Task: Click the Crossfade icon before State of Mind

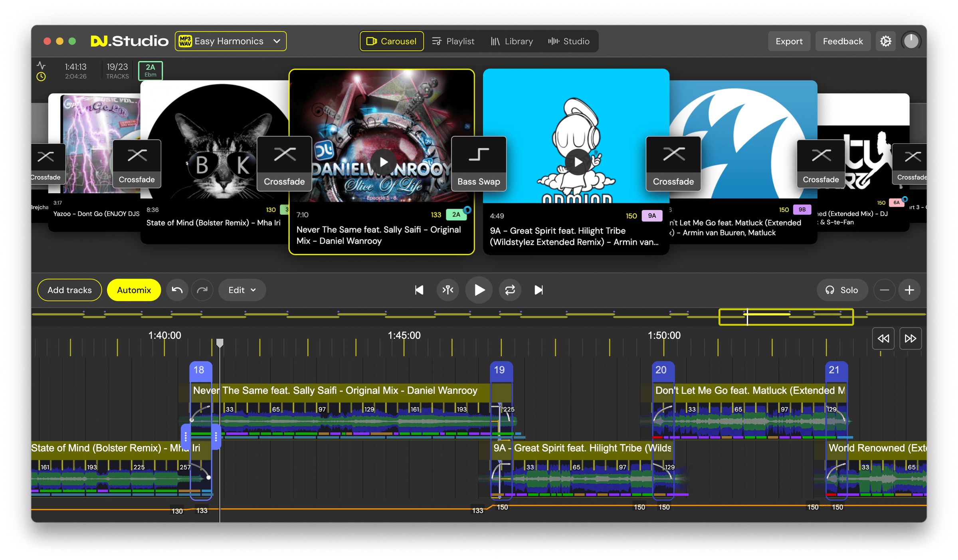Action: coord(137,164)
